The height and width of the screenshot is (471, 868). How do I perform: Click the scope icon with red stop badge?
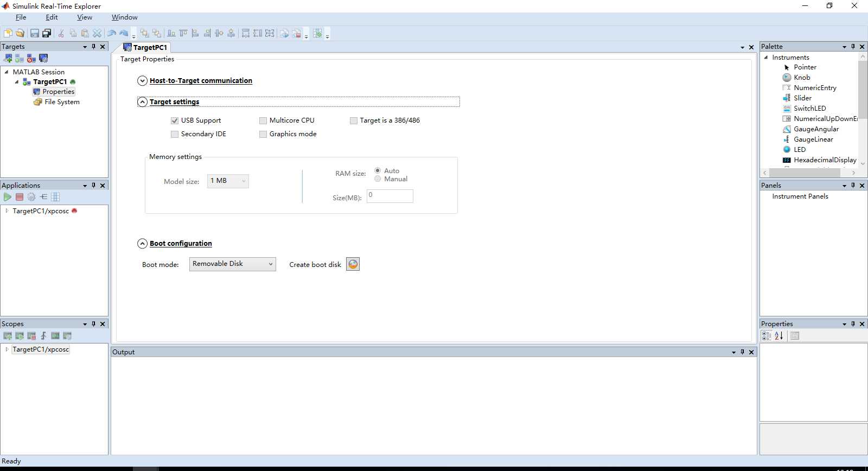(x=31, y=336)
